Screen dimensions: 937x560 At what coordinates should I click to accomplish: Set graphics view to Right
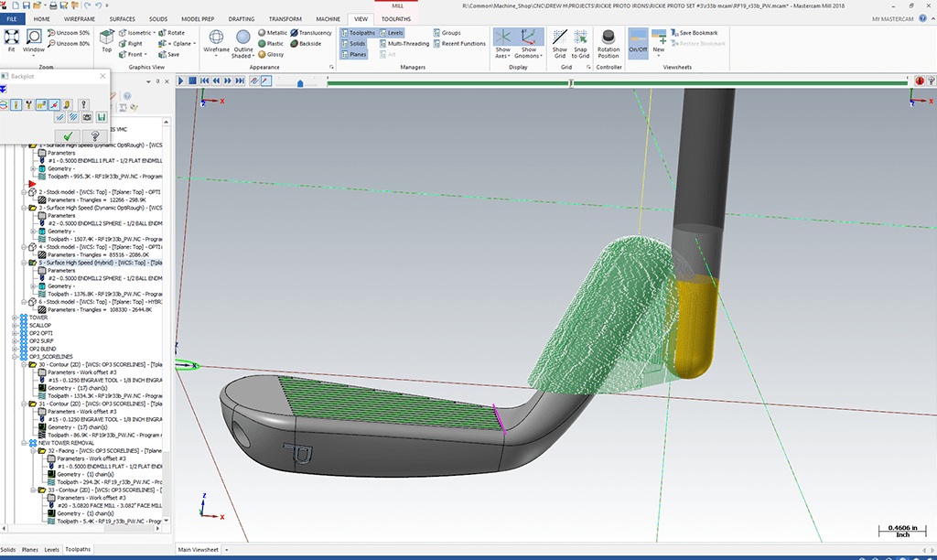point(130,44)
